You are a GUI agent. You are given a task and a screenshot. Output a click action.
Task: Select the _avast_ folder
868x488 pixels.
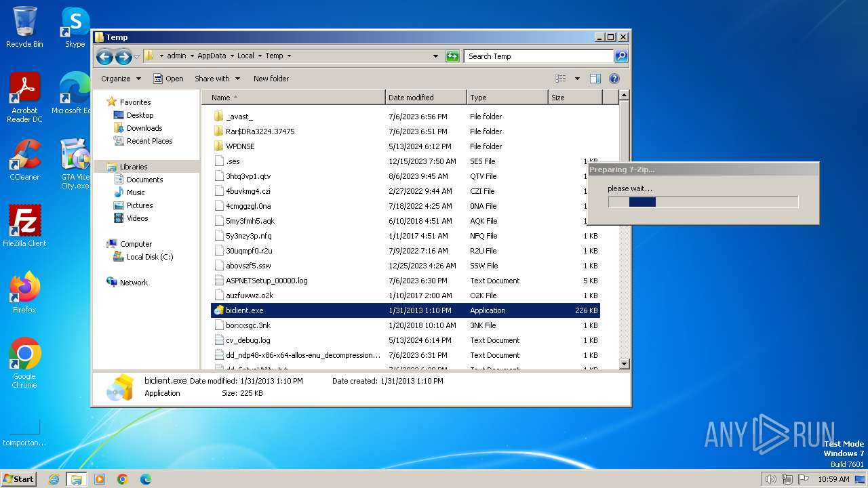239,117
